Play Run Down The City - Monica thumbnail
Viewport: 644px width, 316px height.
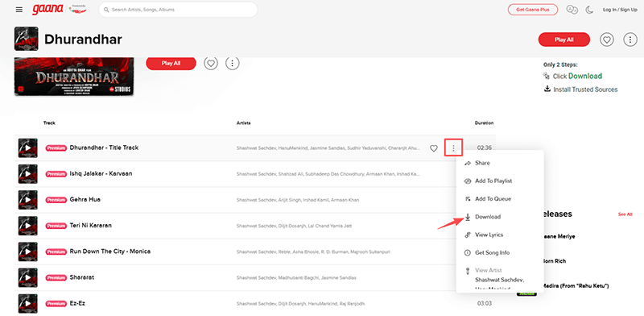pyautogui.click(x=28, y=252)
